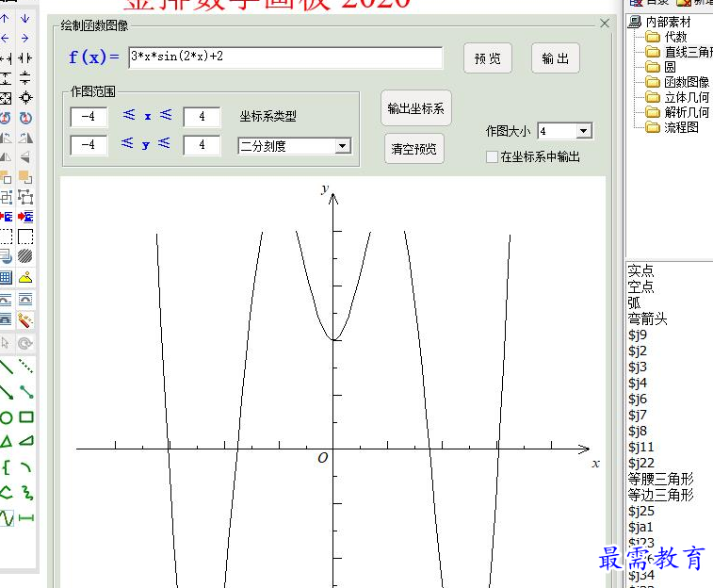Select the solid line drawing tool
713x588 pixels.
pyautogui.click(x=6, y=366)
